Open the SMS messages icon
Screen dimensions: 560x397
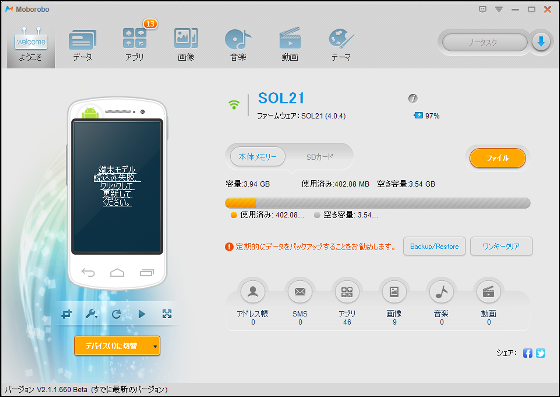coord(300,292)
